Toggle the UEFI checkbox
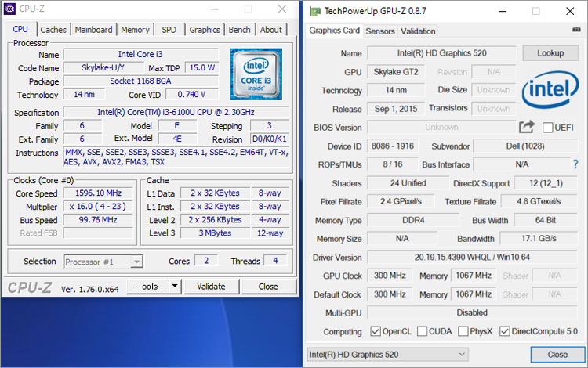Screen dimensions: 588x368 coord(547,128)
